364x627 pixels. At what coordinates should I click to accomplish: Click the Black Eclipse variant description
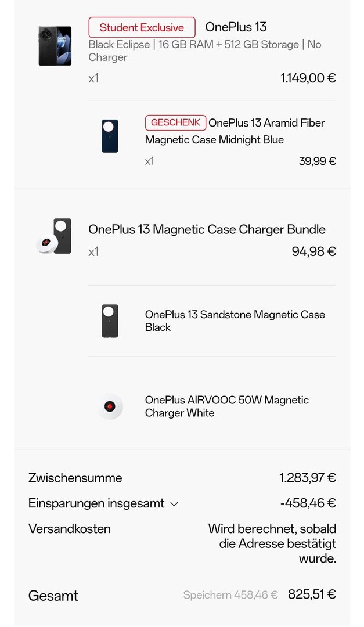[x=204, y=51]
